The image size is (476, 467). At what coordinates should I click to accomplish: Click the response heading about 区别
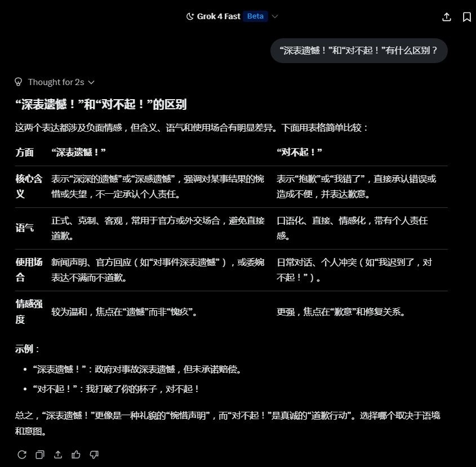click(x=101, y=105)
